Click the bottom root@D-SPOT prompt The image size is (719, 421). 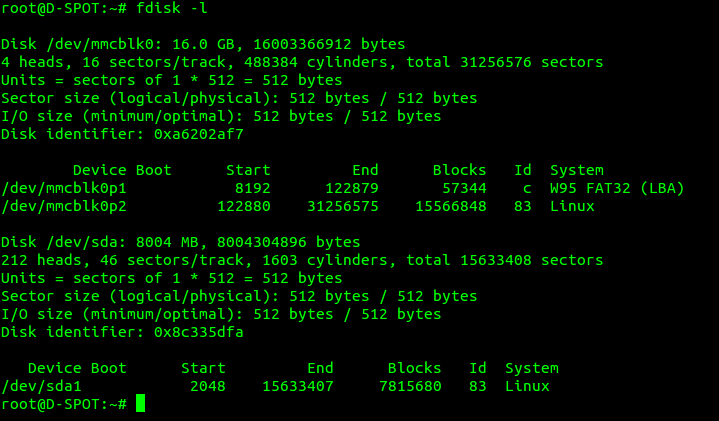coord(64,404)
